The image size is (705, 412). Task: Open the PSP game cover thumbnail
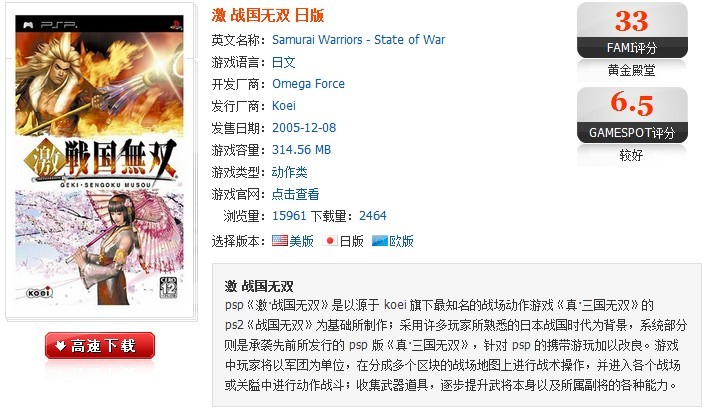coord(99,160)
